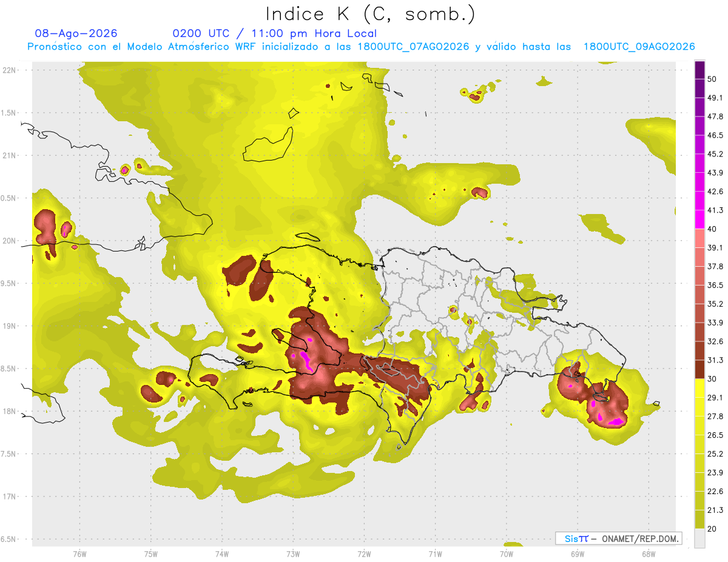Click the colorbar value "22.6"
This screenshot has width=728, height=562.
715,491
